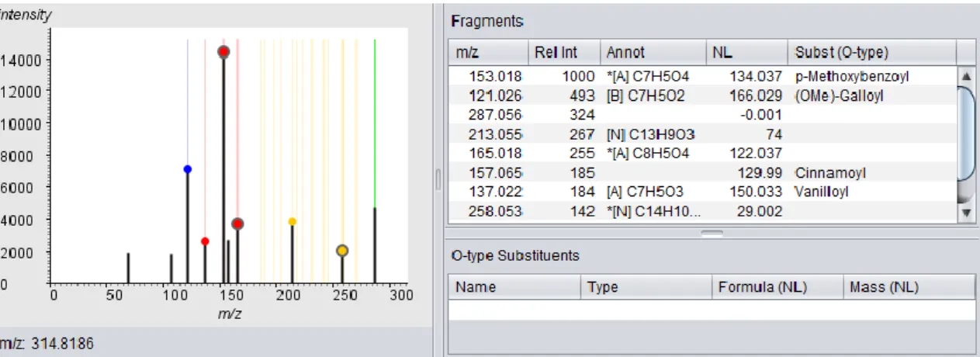The height and width of the screenshot is (357, 980).
Task: Select the 157.065 Cinnamoyl fragment row
Action: (x=702, y=173)
